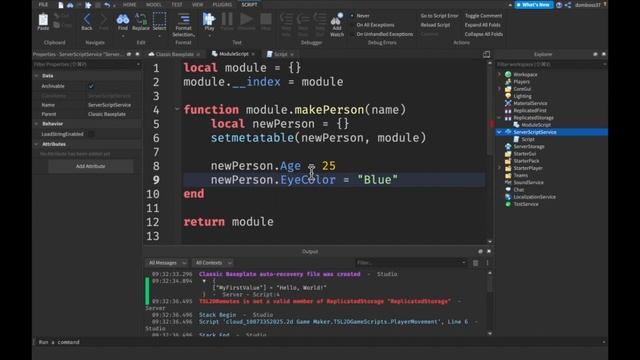Viewport: 640px width, 360px height.
Task: Click the Filter Properties search field
Action: point(87,64)
